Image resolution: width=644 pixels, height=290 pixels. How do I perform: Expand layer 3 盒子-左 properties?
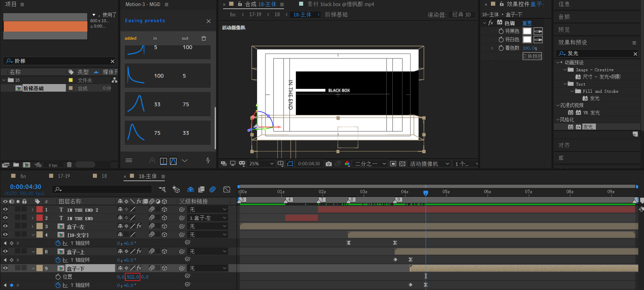(x=33, y=226)
